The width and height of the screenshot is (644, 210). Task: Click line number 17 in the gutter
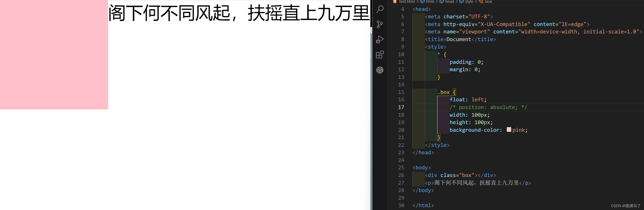[x=401, y=107]
